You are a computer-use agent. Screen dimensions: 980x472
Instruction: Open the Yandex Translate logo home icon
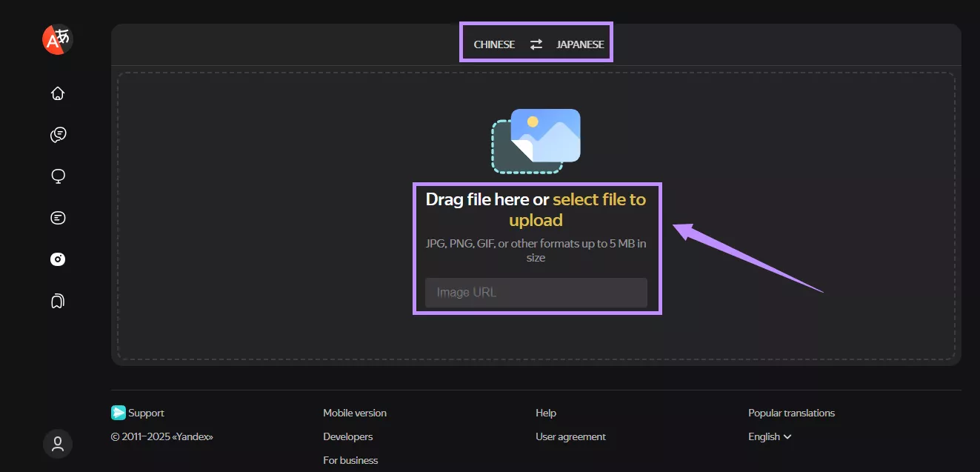pyautogui.click(x=56, y=39)
